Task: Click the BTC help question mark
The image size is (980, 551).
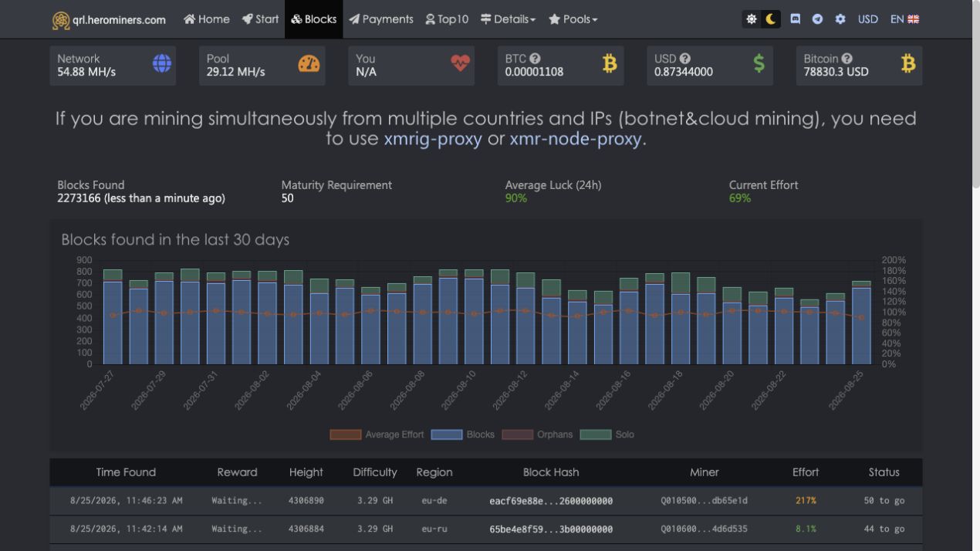Action: (535, 59)
